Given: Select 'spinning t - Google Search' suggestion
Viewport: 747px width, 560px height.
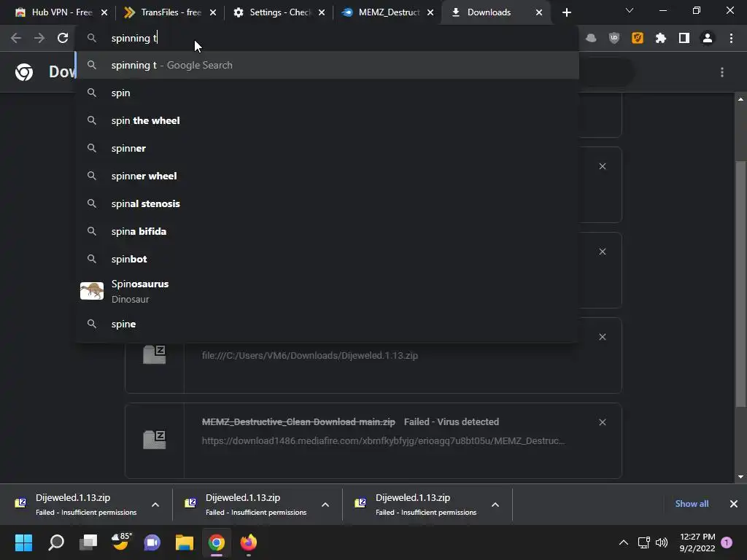Looking at the screenshot, I should tap(327, 65).
